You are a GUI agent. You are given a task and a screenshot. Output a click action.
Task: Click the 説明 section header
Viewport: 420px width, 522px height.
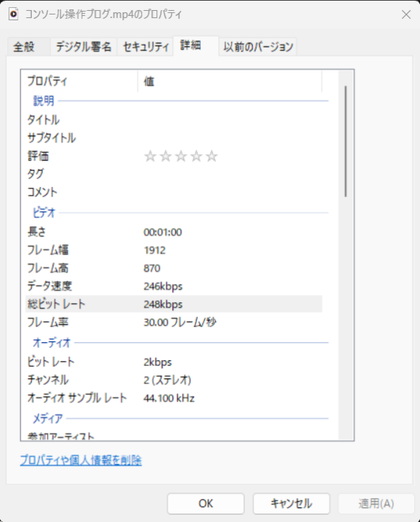43,101
